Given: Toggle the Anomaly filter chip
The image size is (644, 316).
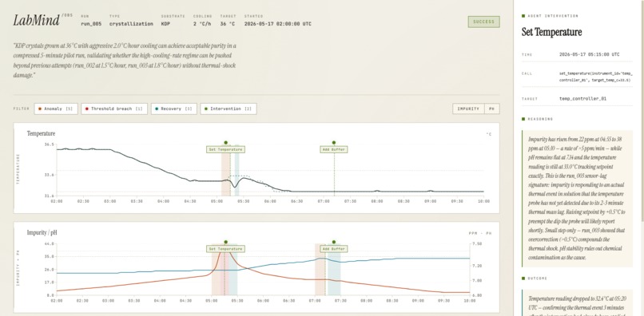Looking at the screenshot, I should click(x=56, y=109).
